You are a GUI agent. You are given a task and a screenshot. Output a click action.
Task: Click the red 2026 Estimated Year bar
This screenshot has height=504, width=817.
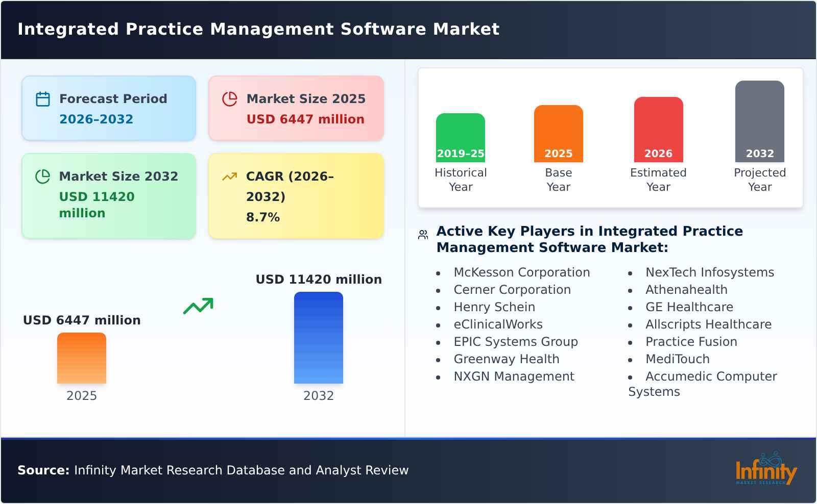[x=659, y=130]
